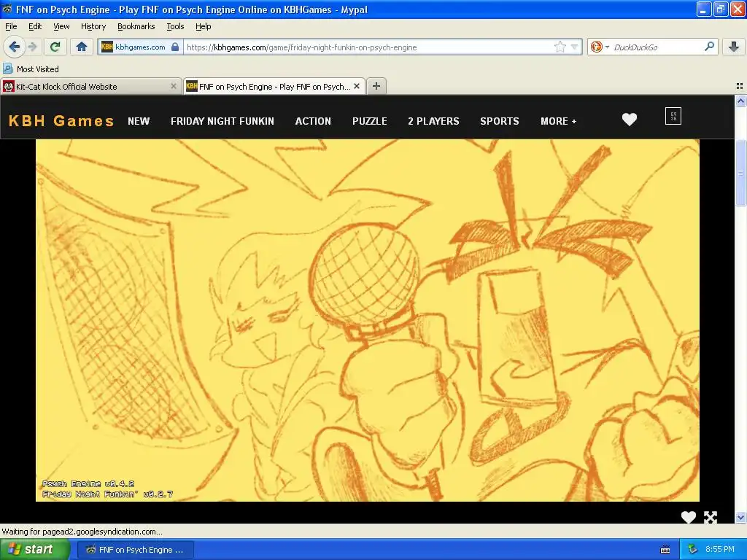747x560 pixels.
Task: Click the KBH Games logo
Action: click(61, 121)
